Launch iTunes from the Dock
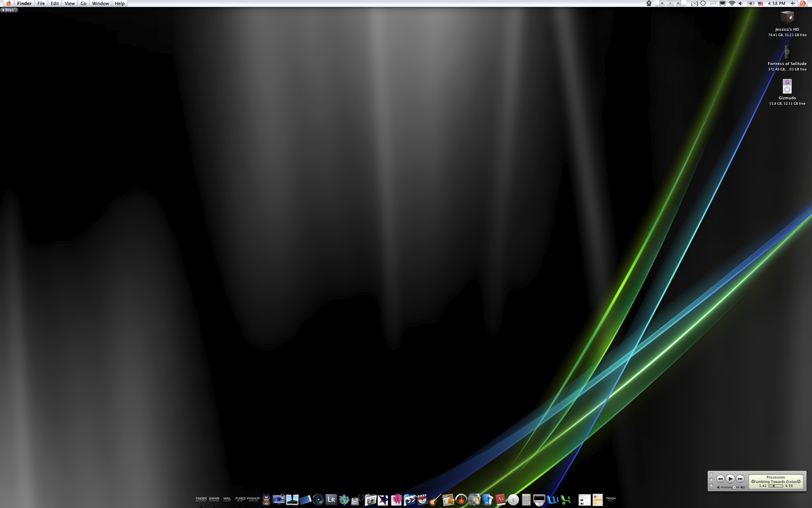This screenshot has width=812, height=508. (240, 499)
